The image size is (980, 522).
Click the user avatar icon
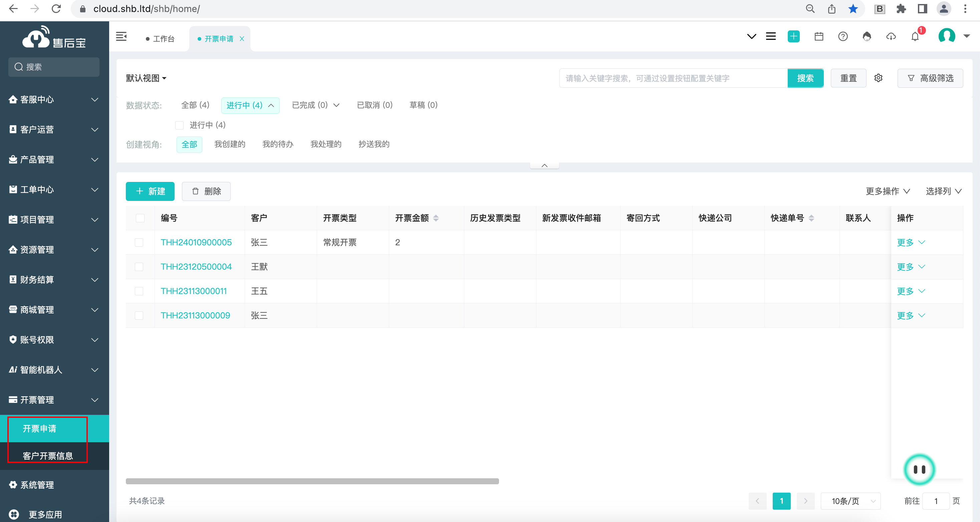tap(947, 36)
